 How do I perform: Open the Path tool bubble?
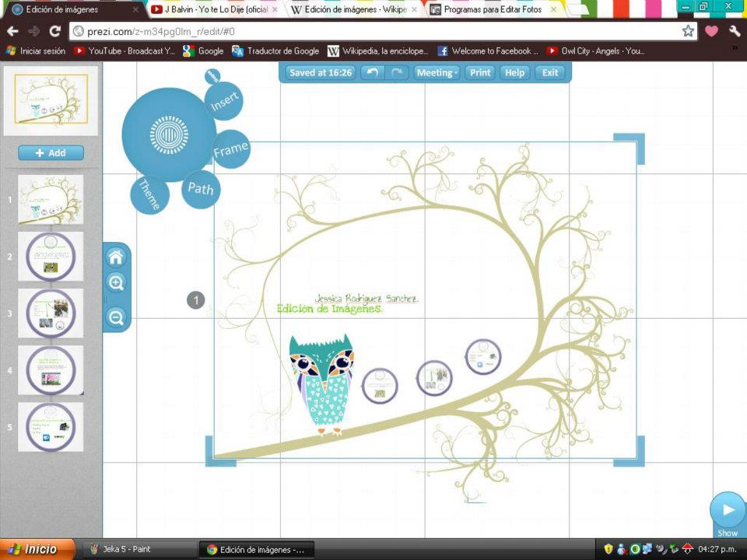point(201,187)
